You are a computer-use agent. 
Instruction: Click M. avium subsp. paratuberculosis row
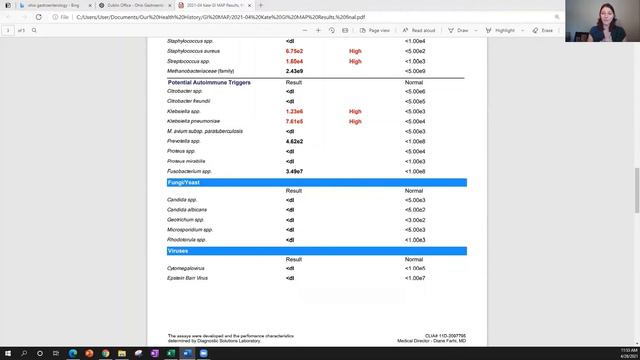point(205,131)
